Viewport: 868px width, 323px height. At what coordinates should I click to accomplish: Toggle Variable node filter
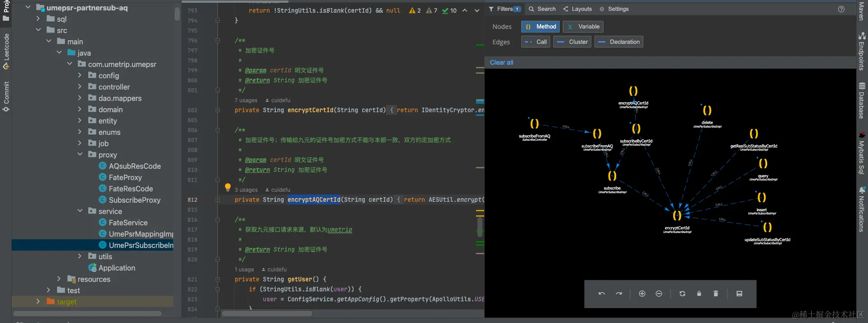point(583,27)
